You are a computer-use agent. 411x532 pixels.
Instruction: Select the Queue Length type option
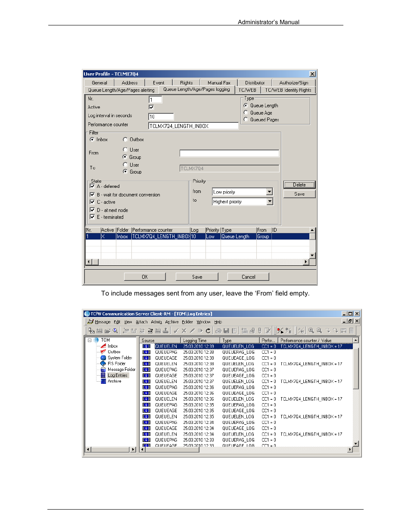pyautogui.click(x=246, y=106)
